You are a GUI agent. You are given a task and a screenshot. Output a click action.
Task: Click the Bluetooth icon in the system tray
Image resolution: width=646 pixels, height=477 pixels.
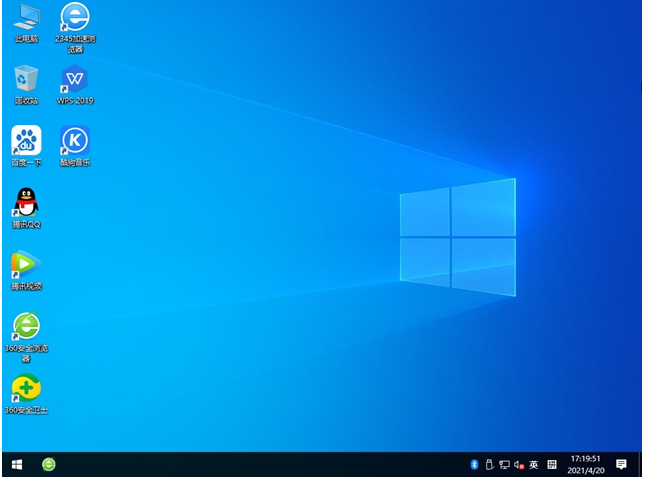click(474, 465)
